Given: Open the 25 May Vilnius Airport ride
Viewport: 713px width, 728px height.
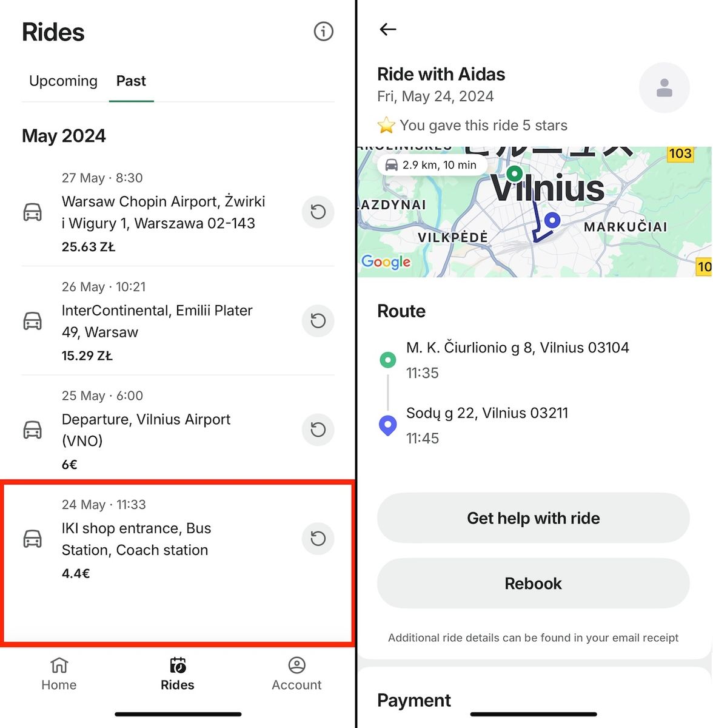Looking at the screenshot, I should pyautogui.click(x=146, y=430).
